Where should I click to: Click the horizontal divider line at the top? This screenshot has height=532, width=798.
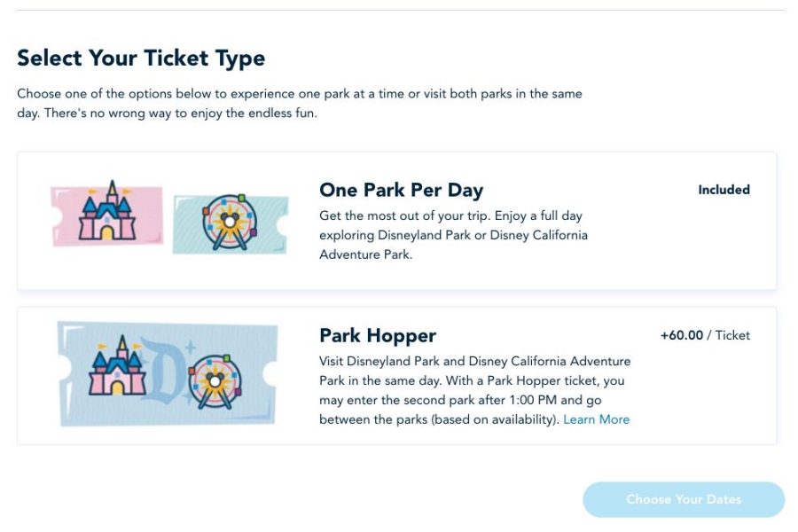[x=401, y=11]
